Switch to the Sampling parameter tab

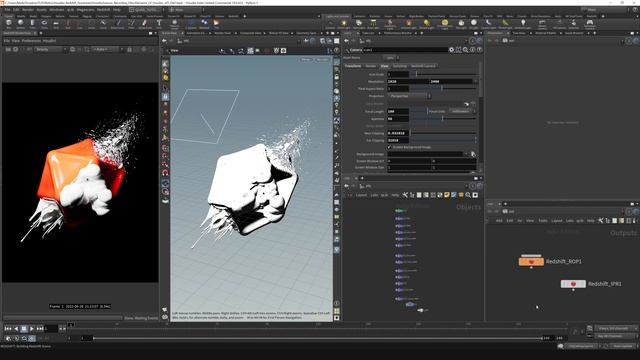pos(400,66)
